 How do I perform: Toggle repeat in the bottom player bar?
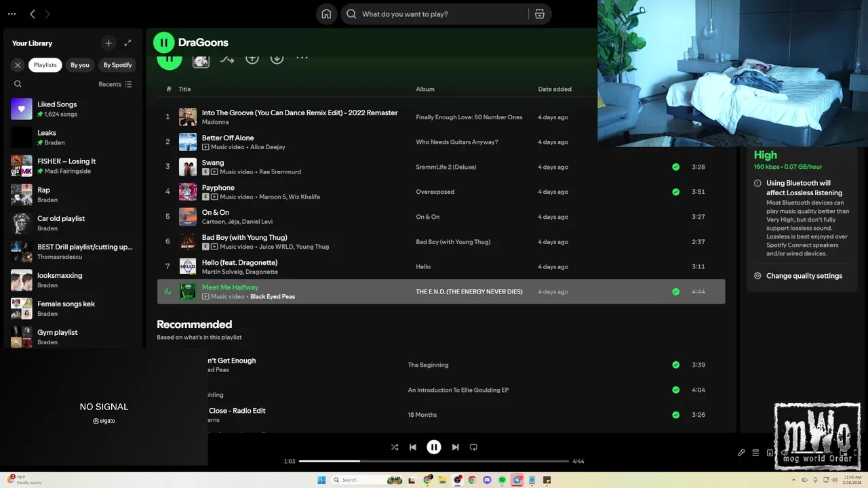click(x=473, y=447)
